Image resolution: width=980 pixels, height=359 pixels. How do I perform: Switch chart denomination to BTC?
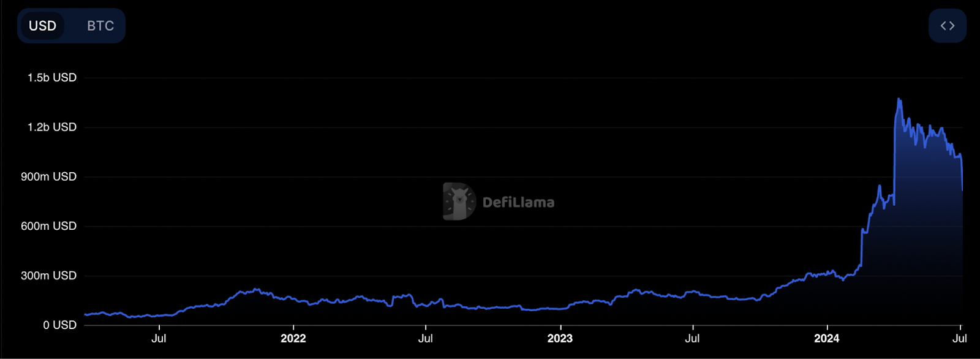(100, 26)
